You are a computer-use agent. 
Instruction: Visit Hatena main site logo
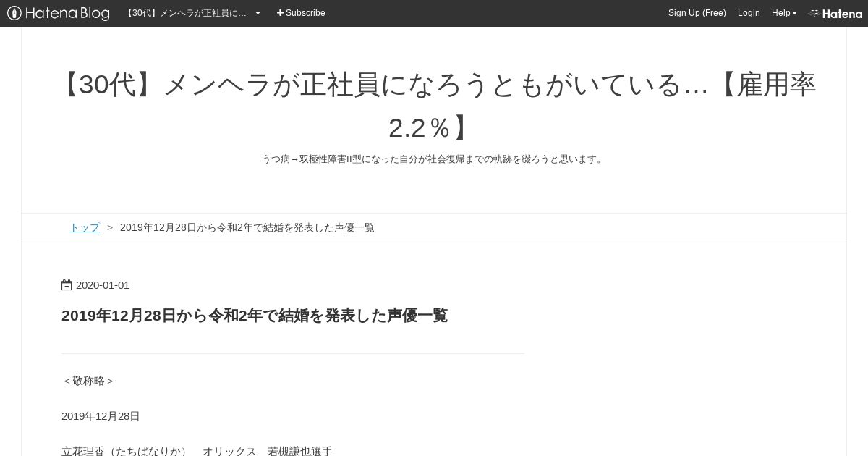(835, 13)
